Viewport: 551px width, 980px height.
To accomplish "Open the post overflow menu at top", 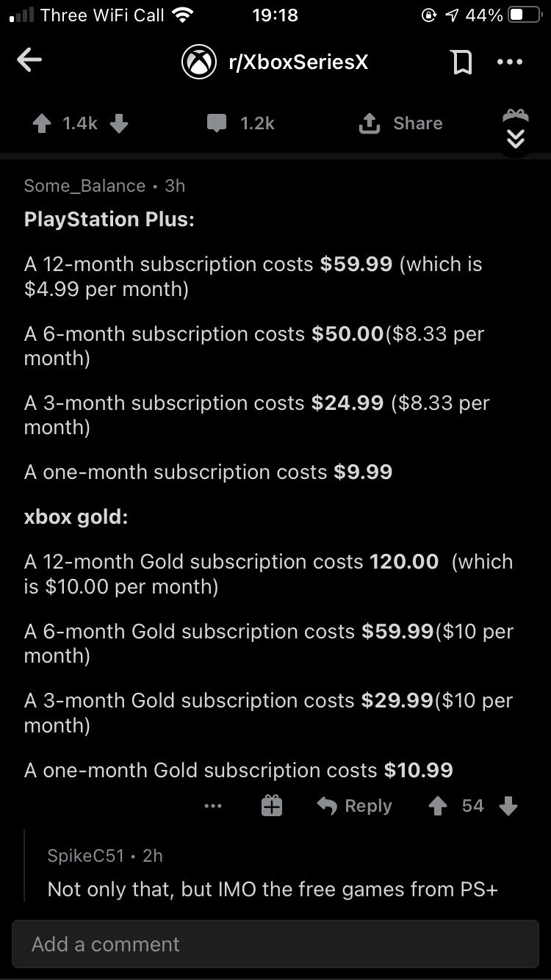I will (x=509, y=62).
